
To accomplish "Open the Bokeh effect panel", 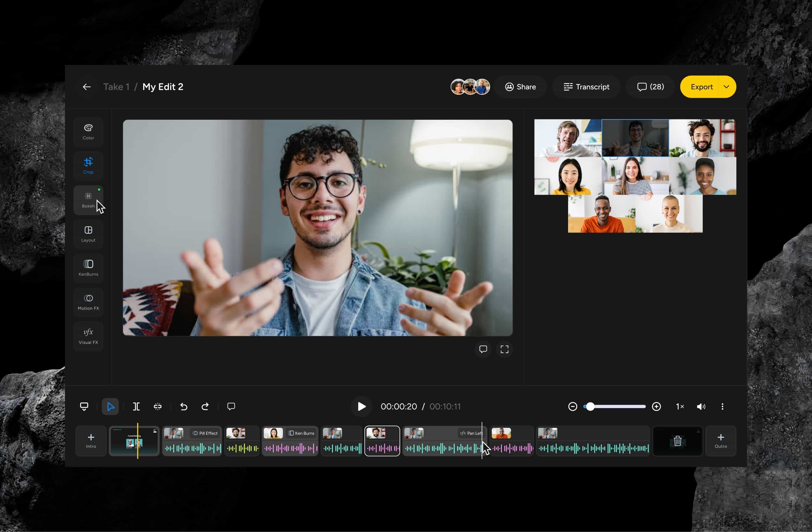I will tap(88, 200).
